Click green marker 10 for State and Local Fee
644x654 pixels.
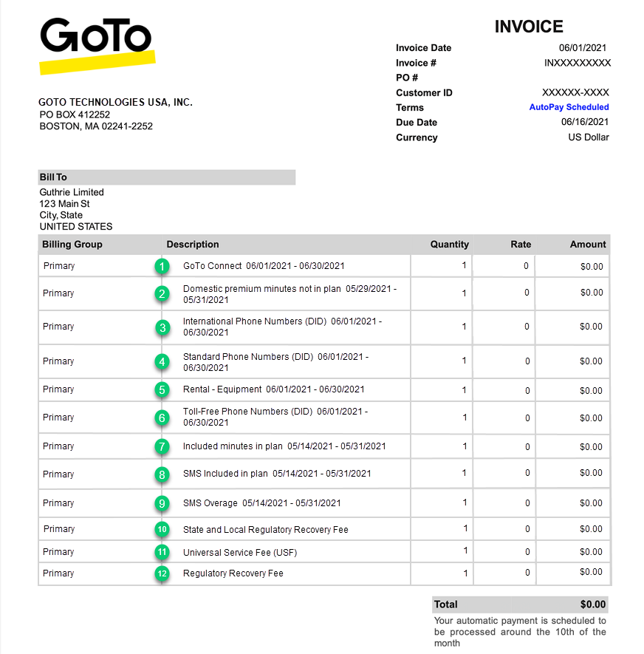click(162, 529)
